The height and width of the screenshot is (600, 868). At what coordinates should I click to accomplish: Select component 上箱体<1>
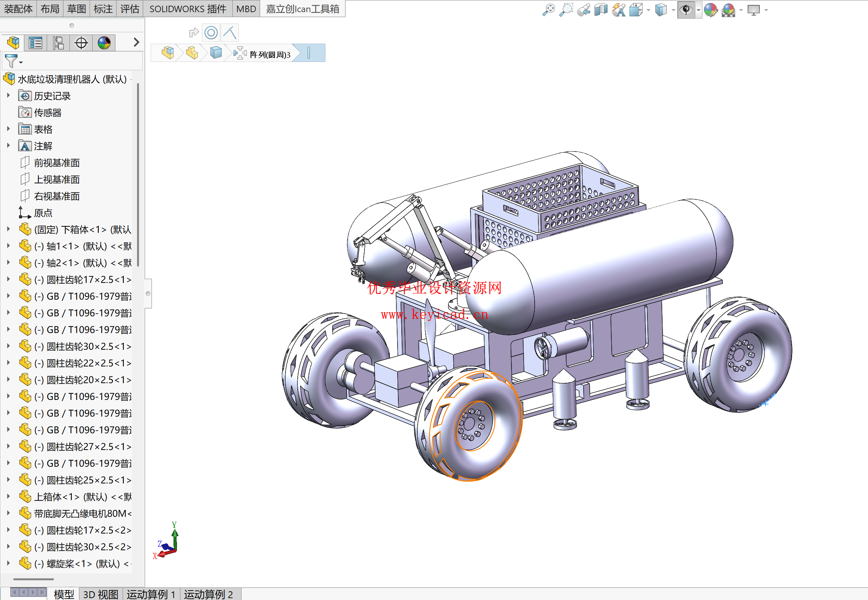[82, 497]
